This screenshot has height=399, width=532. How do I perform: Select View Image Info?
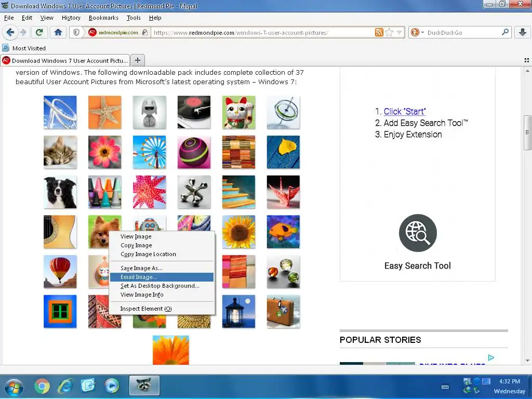[x=162, y=295]
